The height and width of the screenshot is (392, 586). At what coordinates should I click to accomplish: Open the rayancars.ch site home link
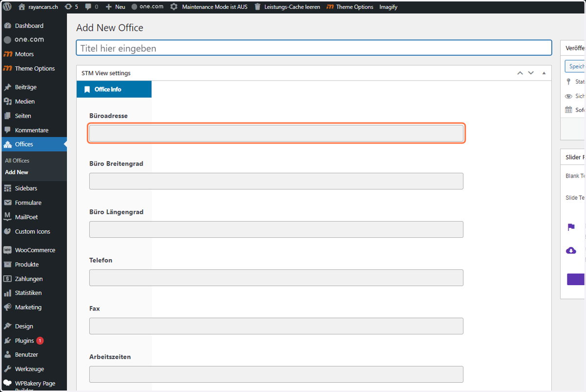(x=38, y=7)
